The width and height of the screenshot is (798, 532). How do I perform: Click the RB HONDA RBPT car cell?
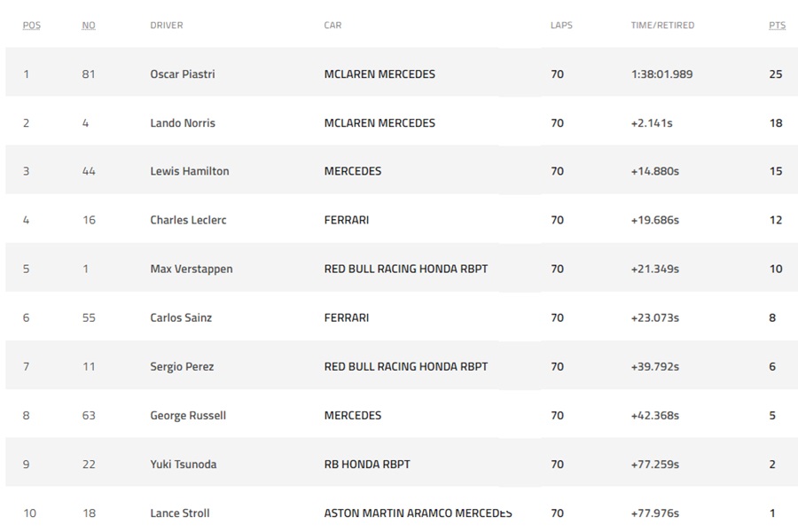(x=367, y=464)
